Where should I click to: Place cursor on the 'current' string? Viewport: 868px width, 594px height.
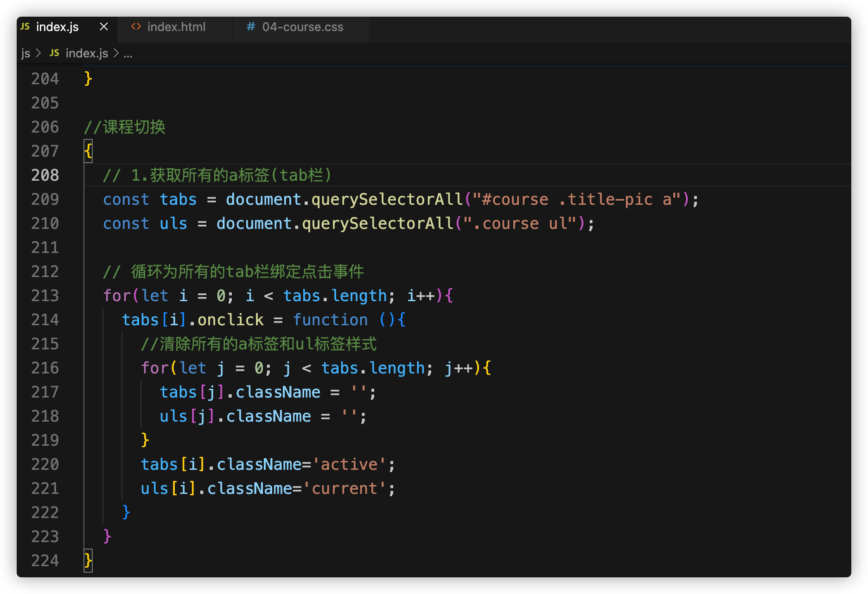[344, 488]
